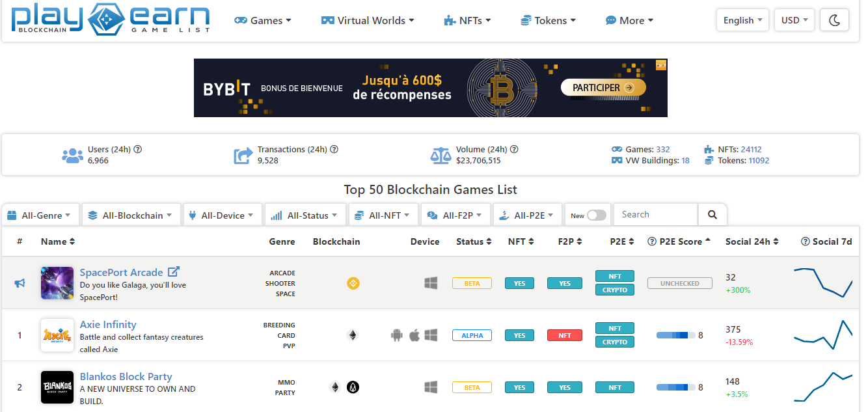Click the VW Buildings count 18

pos(685,161)
